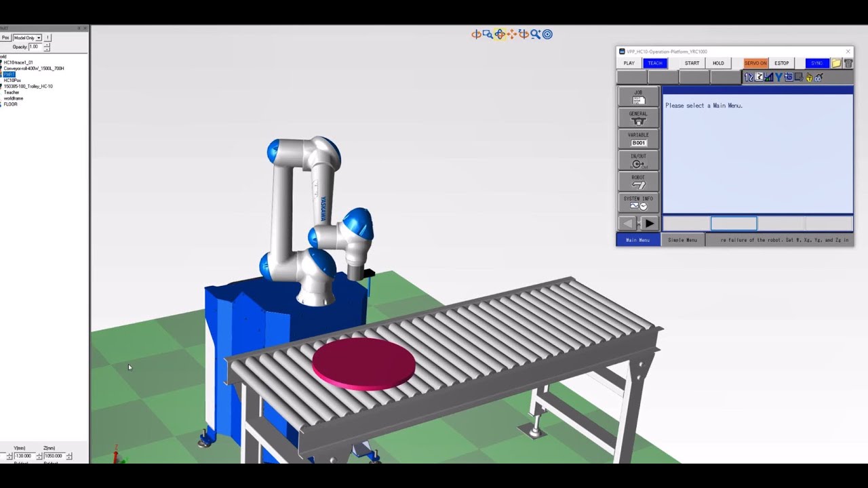Click the blue Y status icon in pendant

[x=778, y=77]
